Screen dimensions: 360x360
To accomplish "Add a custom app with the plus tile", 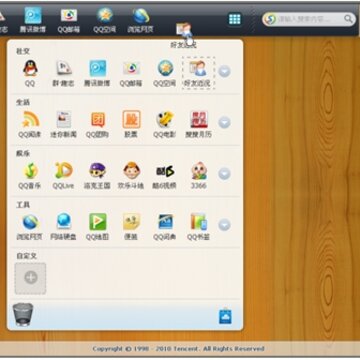I will [31, 278].
